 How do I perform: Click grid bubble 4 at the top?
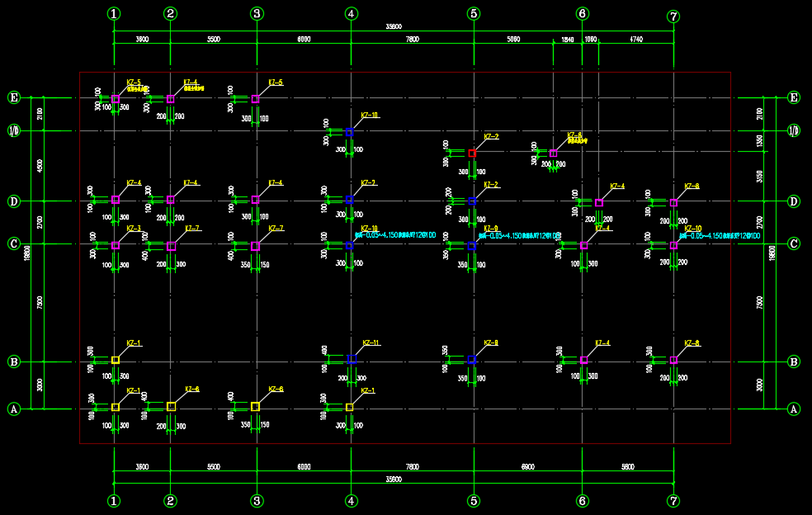pyautogui.click(x=352, y=13)
